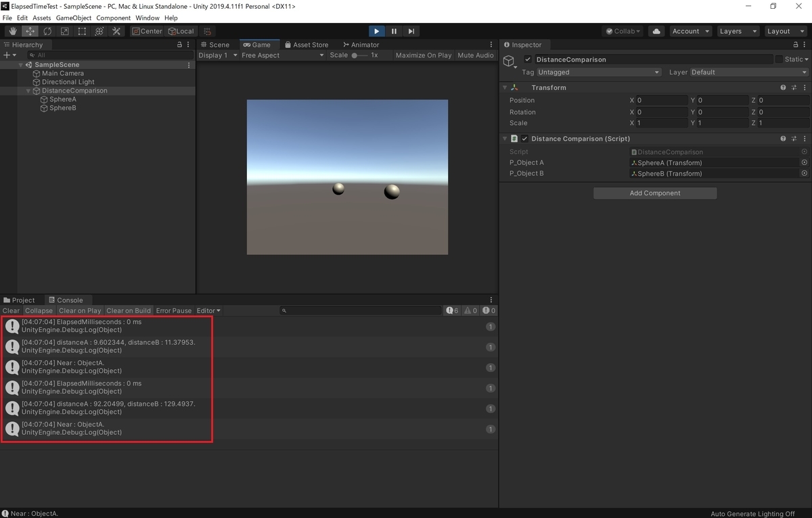Toggle Static checkbox
The height and width of the screenshot is (518, 812).
click(x=779, y=60)
